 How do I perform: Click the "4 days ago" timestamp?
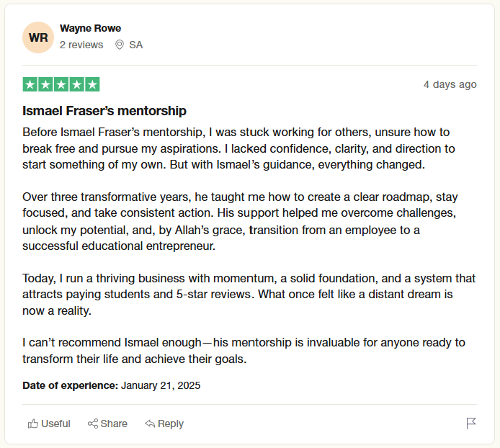point(450,84)
